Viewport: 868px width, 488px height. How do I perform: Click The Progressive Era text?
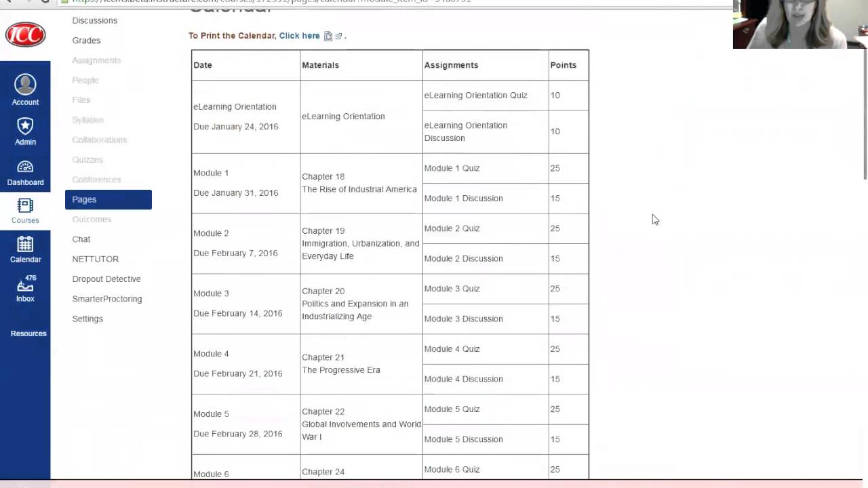pos(340,370)
